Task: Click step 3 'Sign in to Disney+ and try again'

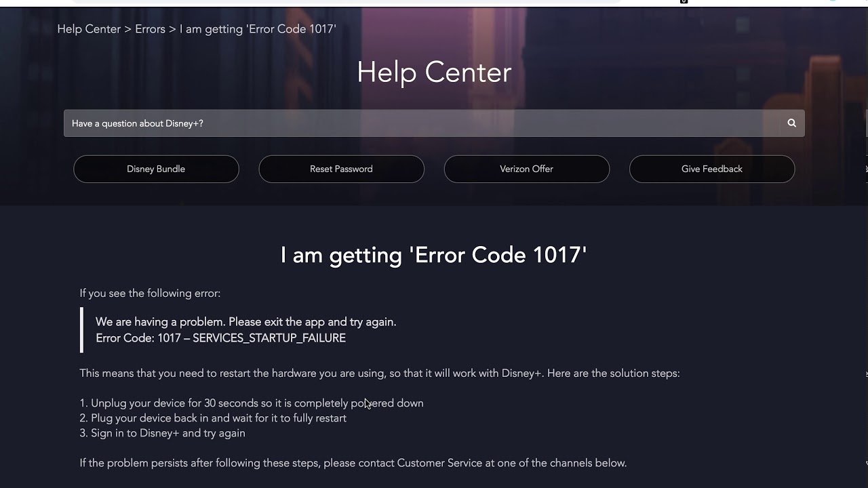Action: [162, 433]
